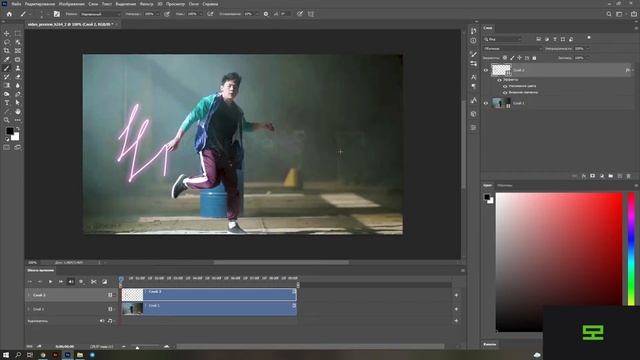Open brush opacity value dropdown
The image size is (640, 360).
click(158, 14)
